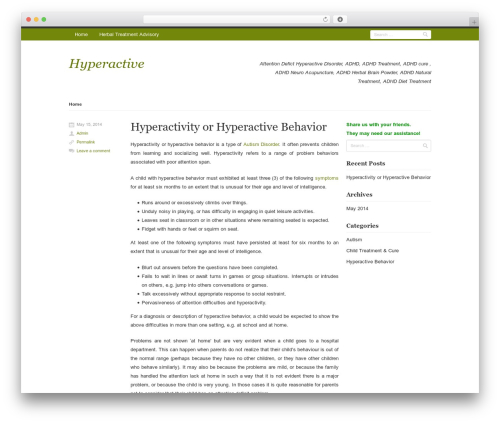
Task: Click bullet 'Leaves seat in classroom'
Action: click(x=235, y=220)
